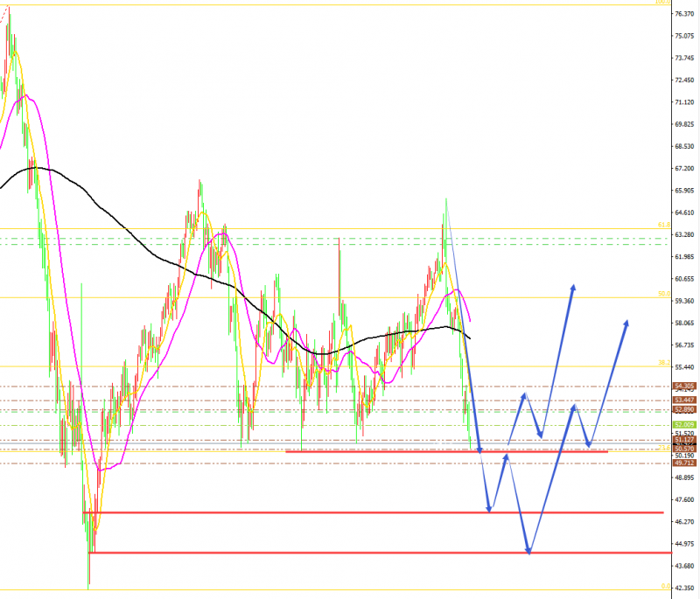This screenshot has width=700, height=599.
Task: Select the 42.350 price scale value
Action: [684, 588]
